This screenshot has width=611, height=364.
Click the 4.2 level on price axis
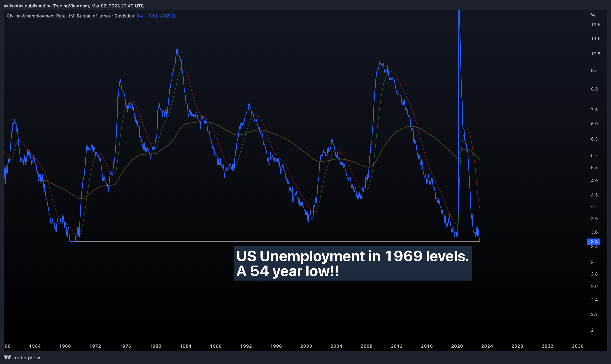(594, 207)
